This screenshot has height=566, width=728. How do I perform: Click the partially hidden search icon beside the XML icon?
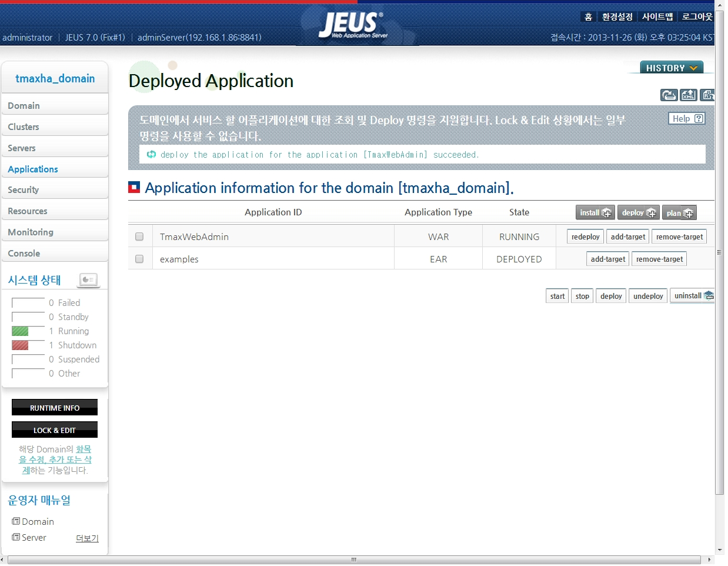tap(707, 95)
